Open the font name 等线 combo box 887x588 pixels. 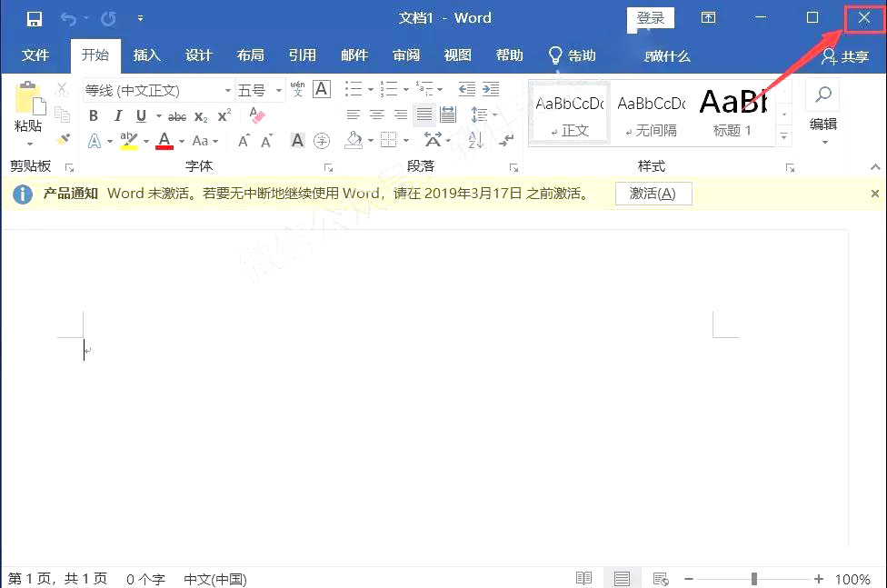(158, 91)
